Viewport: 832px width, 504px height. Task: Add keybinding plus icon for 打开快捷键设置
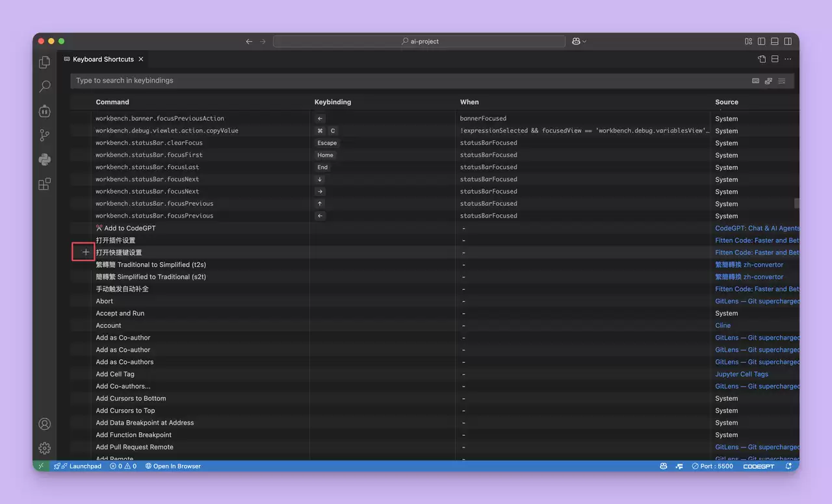pos(85,253)
